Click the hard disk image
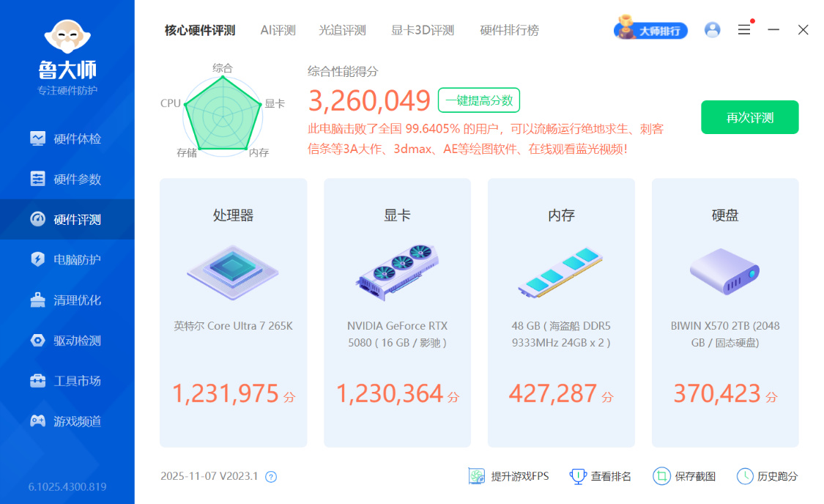824x504 pixels. (724, 271)
